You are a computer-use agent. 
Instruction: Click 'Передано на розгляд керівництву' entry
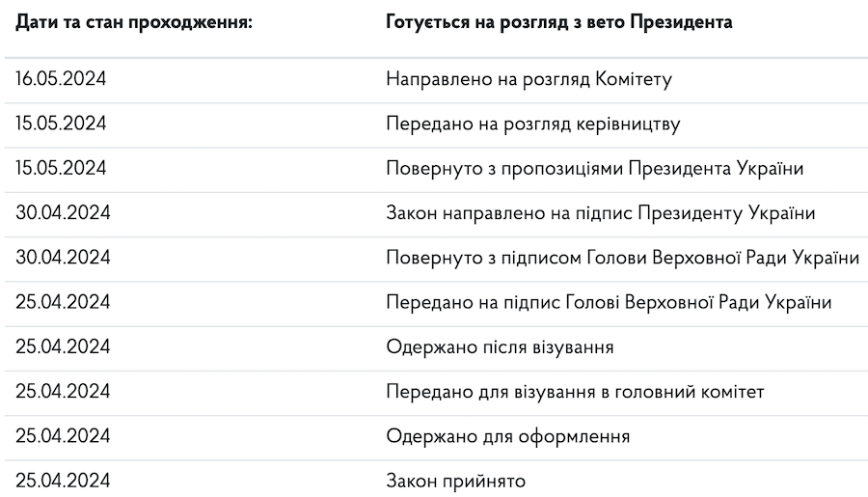click(533, 124)
